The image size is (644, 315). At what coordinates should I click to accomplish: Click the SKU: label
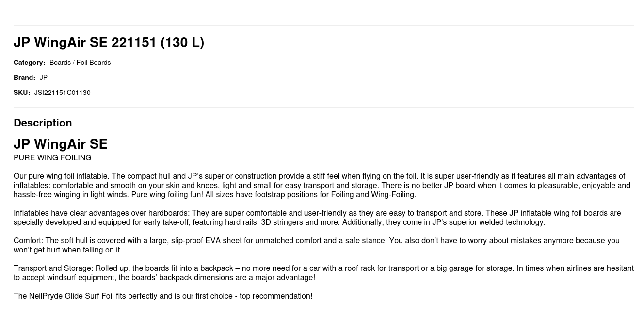[22, 93]
